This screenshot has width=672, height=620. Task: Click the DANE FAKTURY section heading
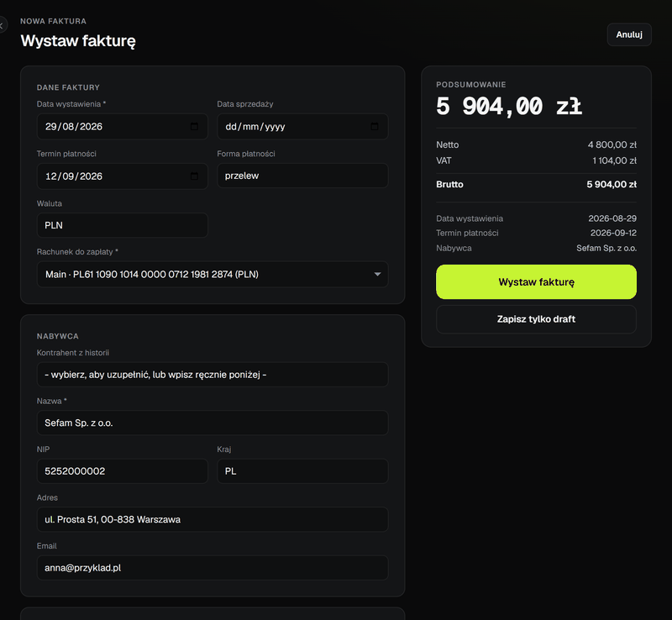pyautogui.click(x=68, y=87)
